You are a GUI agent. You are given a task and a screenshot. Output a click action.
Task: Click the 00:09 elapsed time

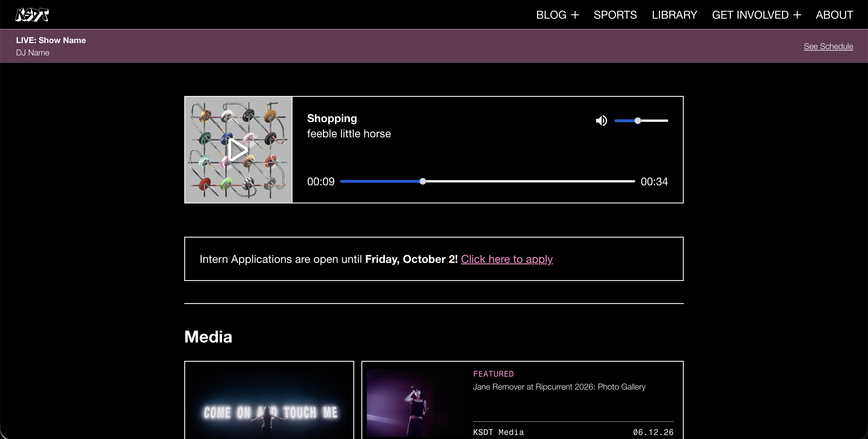pyautogui.click(x=321, y=181)
